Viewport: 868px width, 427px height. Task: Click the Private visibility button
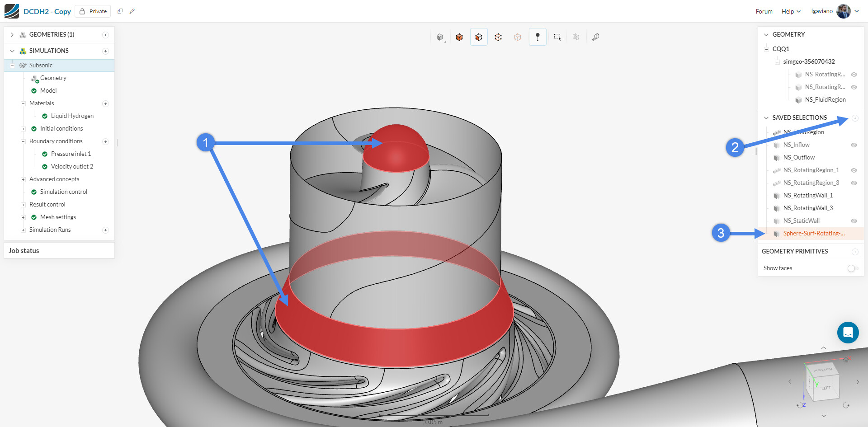click(x=93, y=11)
